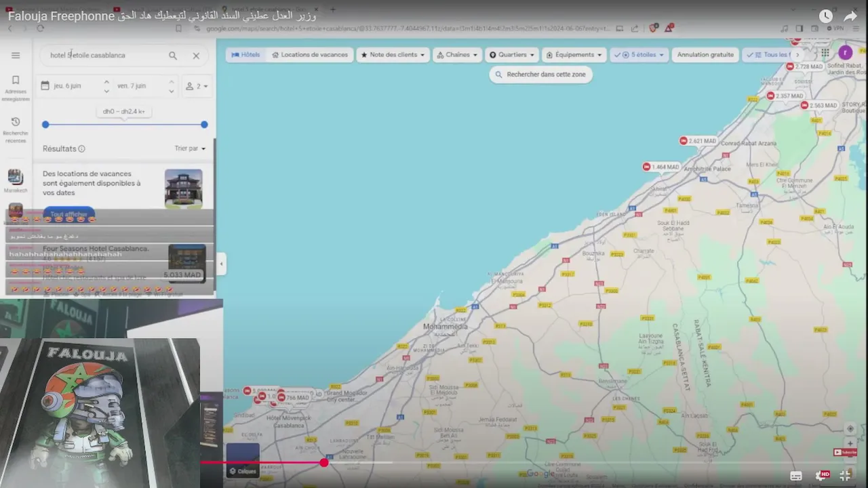This screenshot has width=868, height=488.
Task: Toggle YouTube subtitles button
Action: [796, 476]
